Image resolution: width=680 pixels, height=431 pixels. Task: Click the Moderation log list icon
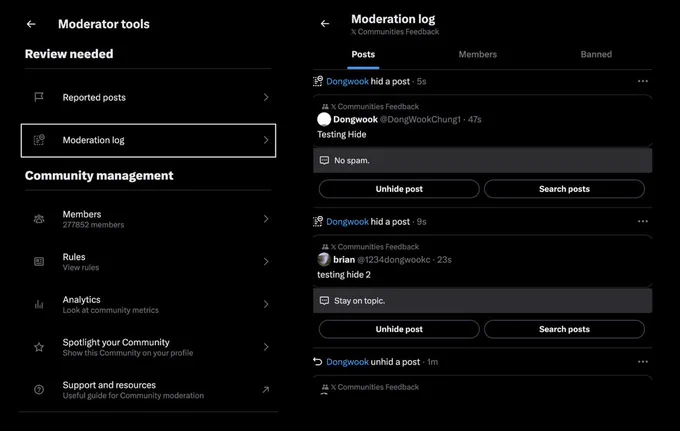click(39, 140)
